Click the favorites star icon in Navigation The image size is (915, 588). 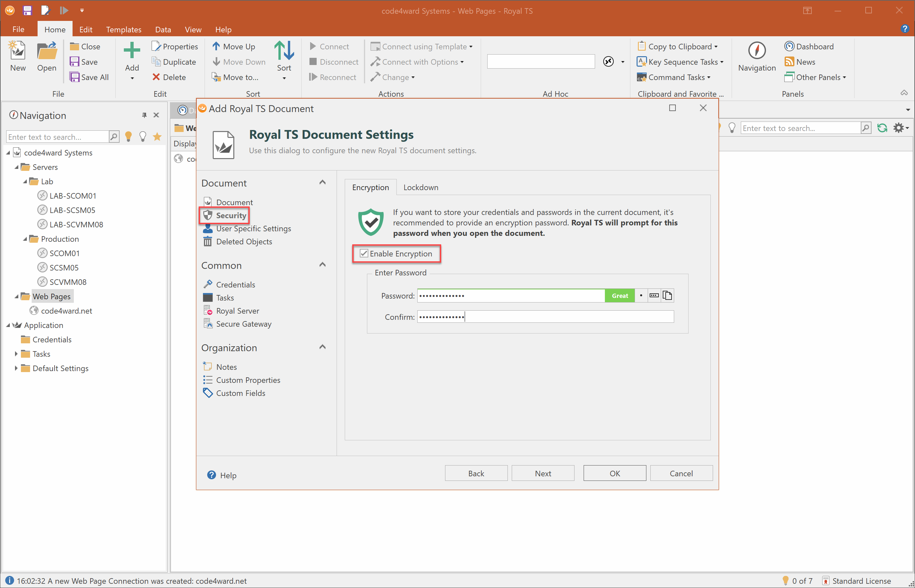point(157,137)
